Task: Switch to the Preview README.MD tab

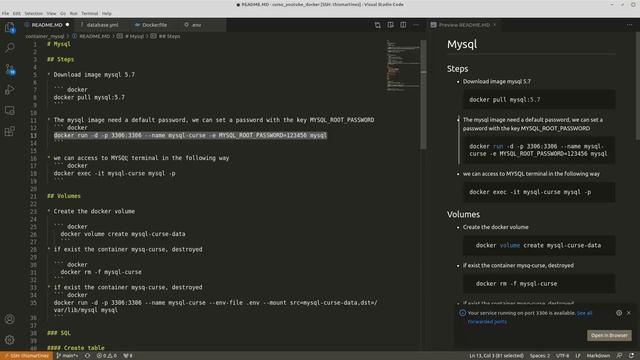Action: pos(464,25)
